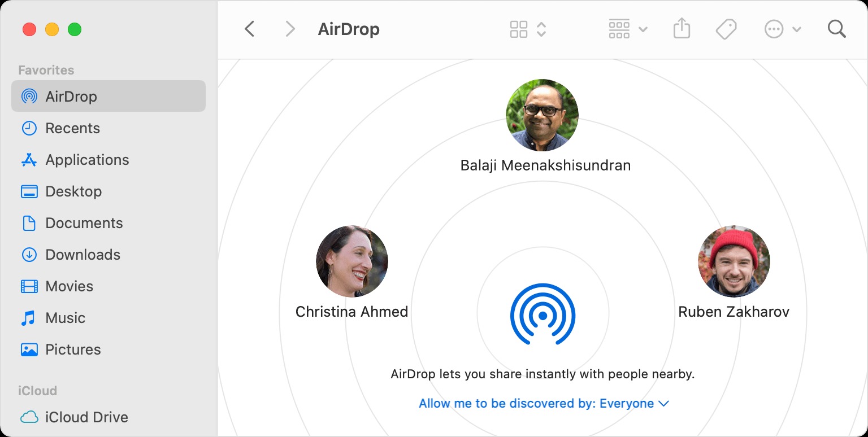This screenshot has width=868, height=437.
Task: Go to the Applications folder
Action: [108, 160]
